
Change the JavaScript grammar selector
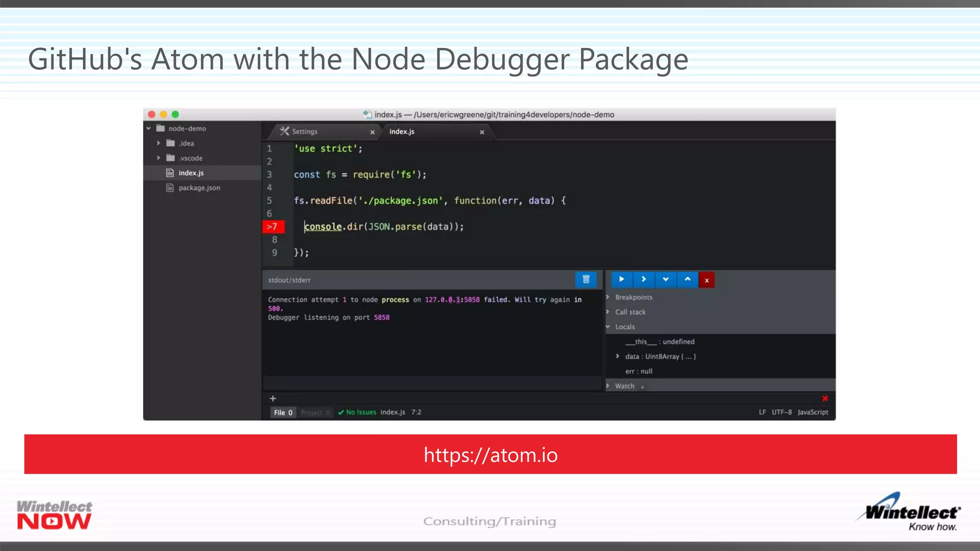[x=813, y=412]
